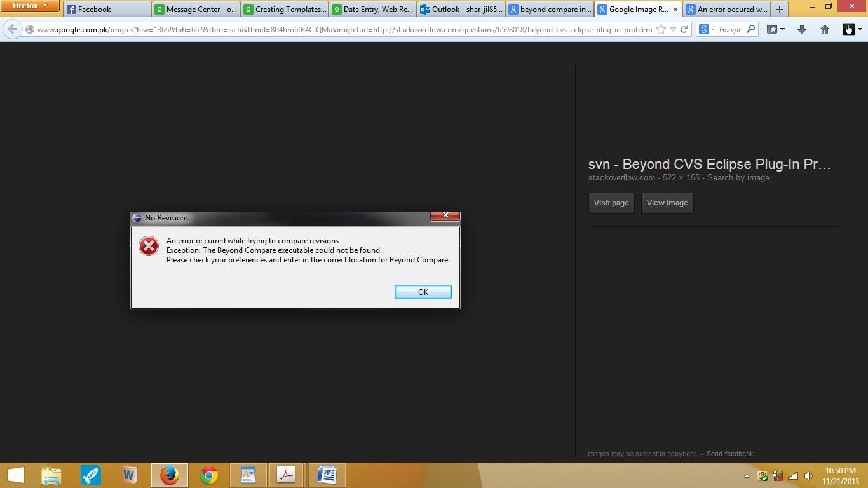Maximize the Firefox window
Image resolution: width=868 pixels, height=488 pixels.
coord(828,6)
